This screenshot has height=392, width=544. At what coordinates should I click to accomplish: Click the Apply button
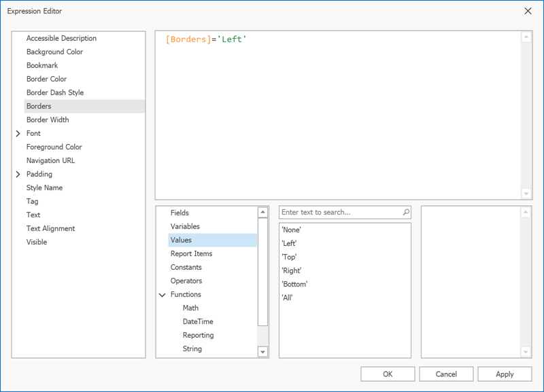pyautogui.click(x=505, y=374)
